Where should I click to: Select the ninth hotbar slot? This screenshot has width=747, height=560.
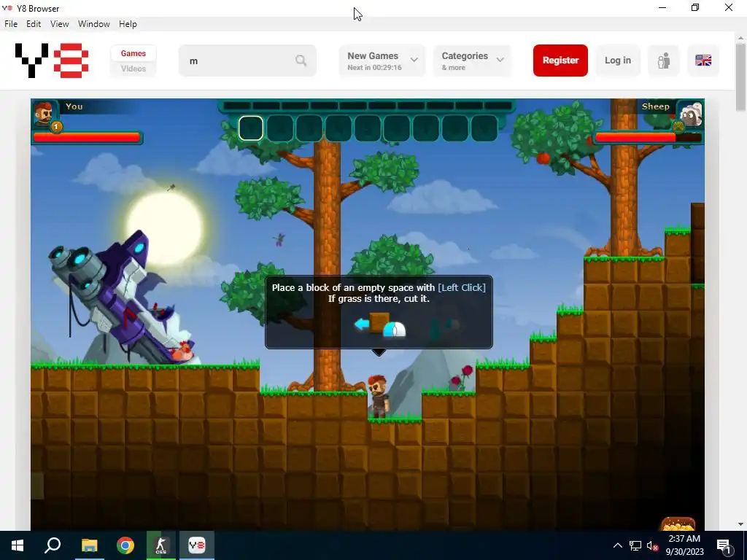pyautogui.click(x=484, y=128)
